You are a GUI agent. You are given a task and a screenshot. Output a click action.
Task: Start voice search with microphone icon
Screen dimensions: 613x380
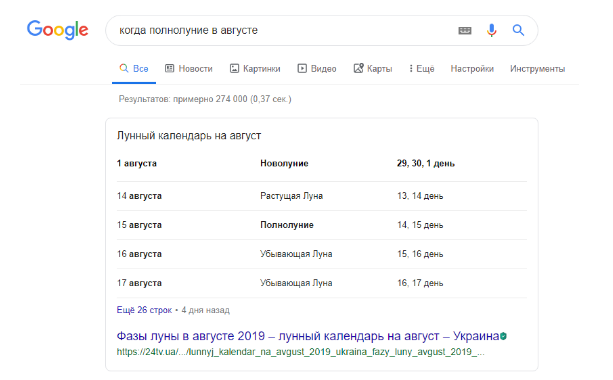[491, 30]
